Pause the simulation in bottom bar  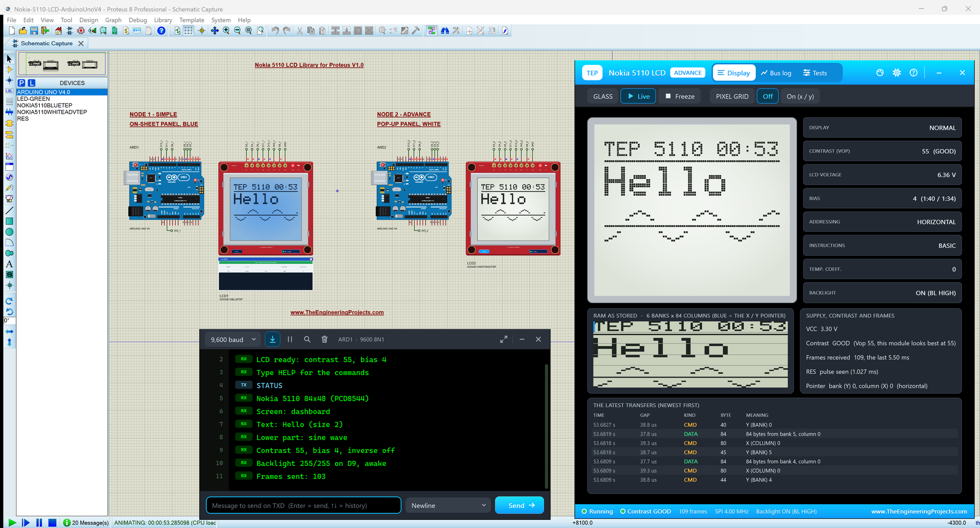click(x=39, y=523)
